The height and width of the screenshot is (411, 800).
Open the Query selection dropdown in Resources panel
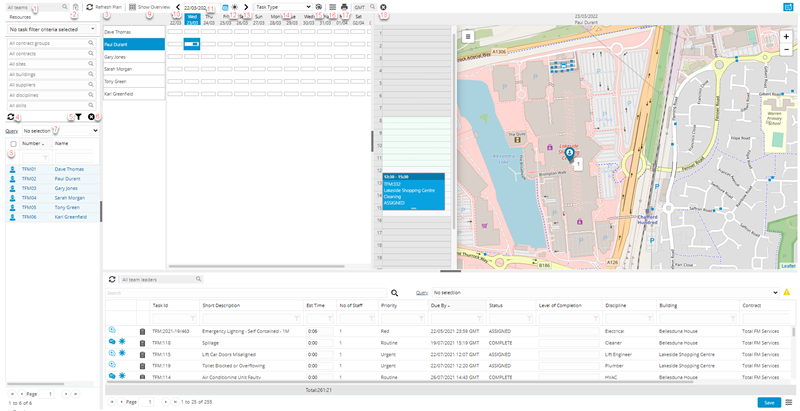coord(60,130)
